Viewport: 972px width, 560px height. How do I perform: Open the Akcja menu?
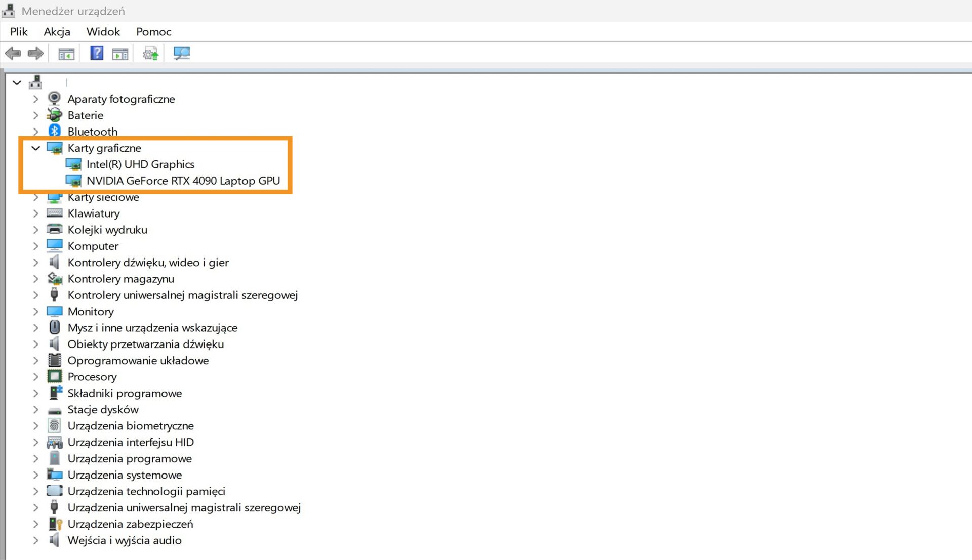tap(57, 32)
